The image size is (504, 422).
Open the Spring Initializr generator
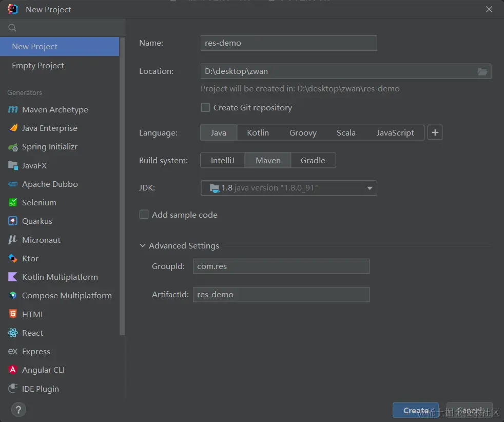tap(60, 147)
